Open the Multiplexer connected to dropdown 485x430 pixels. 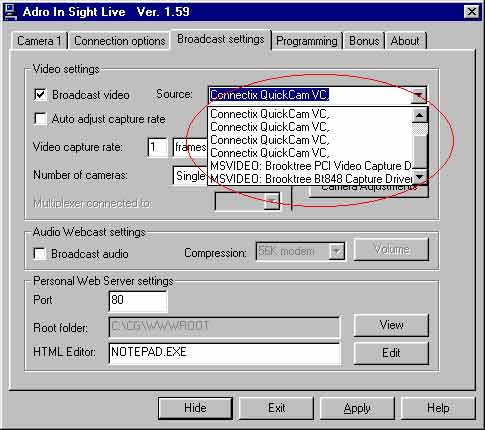(272, 202)
